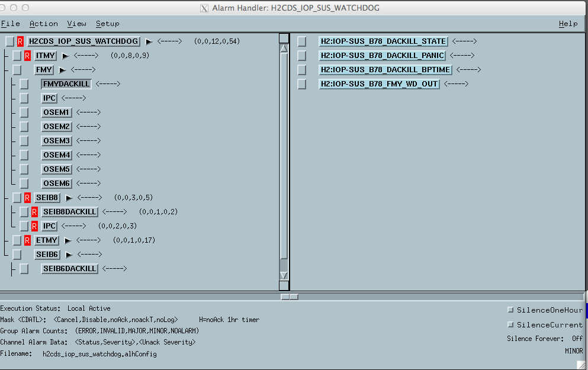Select the OSEM2 group button
The image size is (588, 370).
click(56, 126)
